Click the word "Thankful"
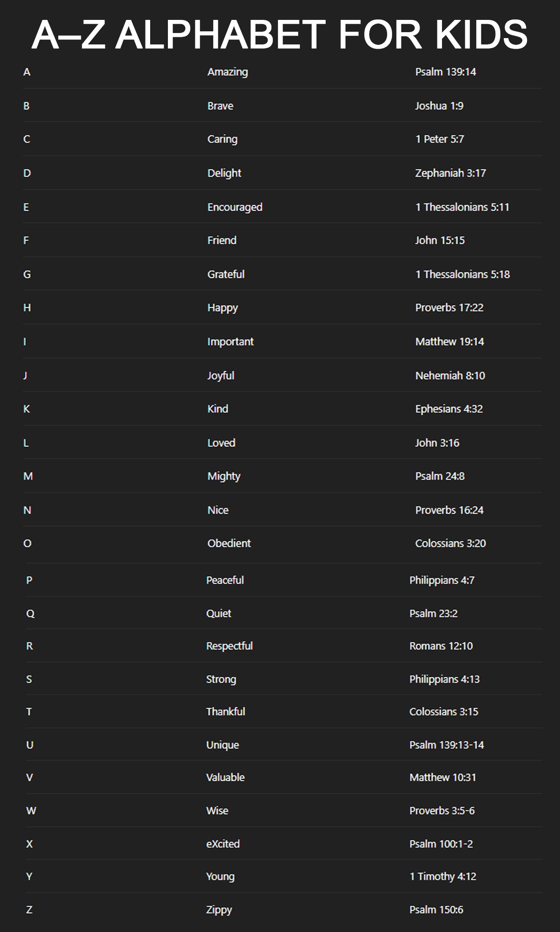The height and width of the screenshot is (932, 560). click(225, 711)
